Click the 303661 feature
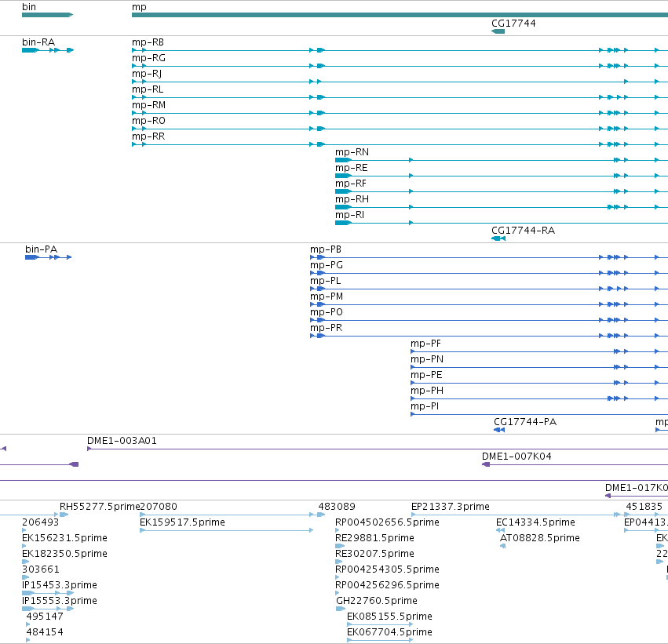 (26, 577)
